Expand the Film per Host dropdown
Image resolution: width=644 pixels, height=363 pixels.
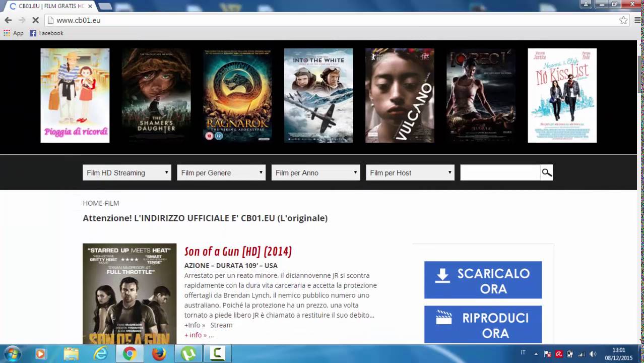point(410,172)
